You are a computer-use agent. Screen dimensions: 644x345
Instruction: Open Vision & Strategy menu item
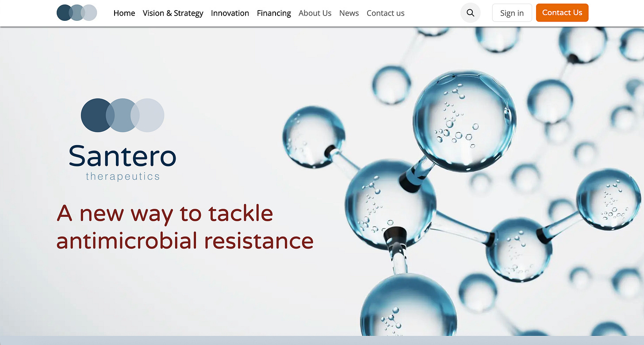(173, 13)
